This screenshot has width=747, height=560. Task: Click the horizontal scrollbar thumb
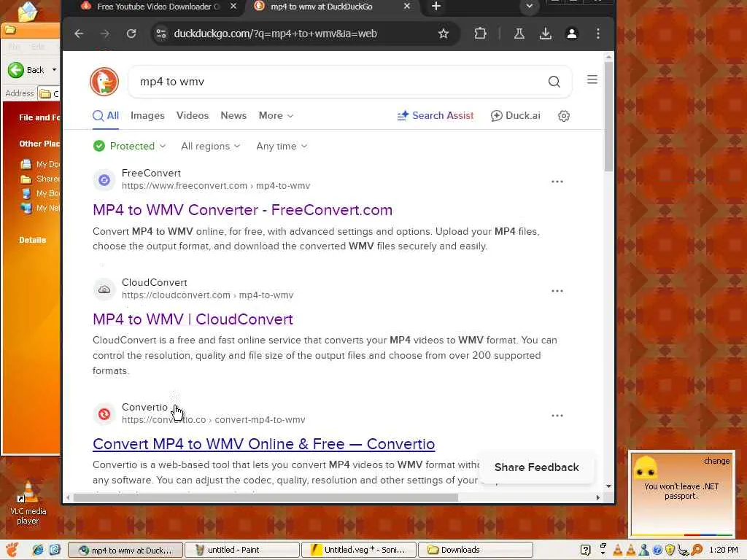click(266, 497)
